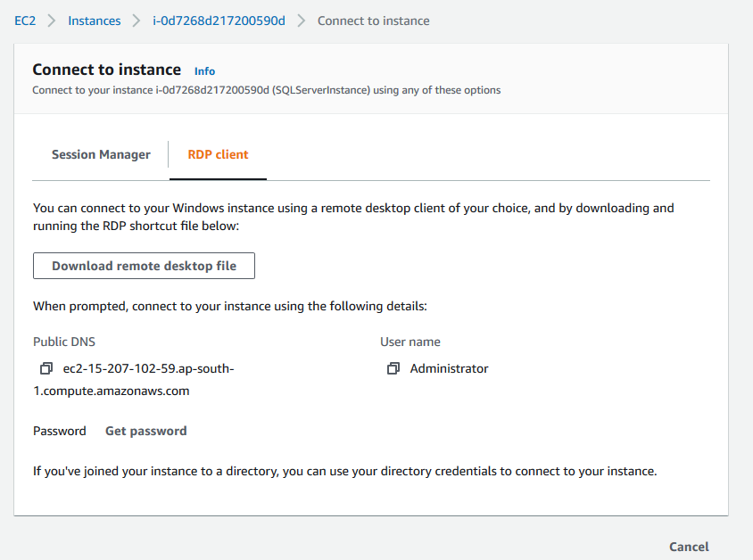This screenshot has height=560, width=753.
Task: Copy the Administrator user name
Action: [393, 368]
